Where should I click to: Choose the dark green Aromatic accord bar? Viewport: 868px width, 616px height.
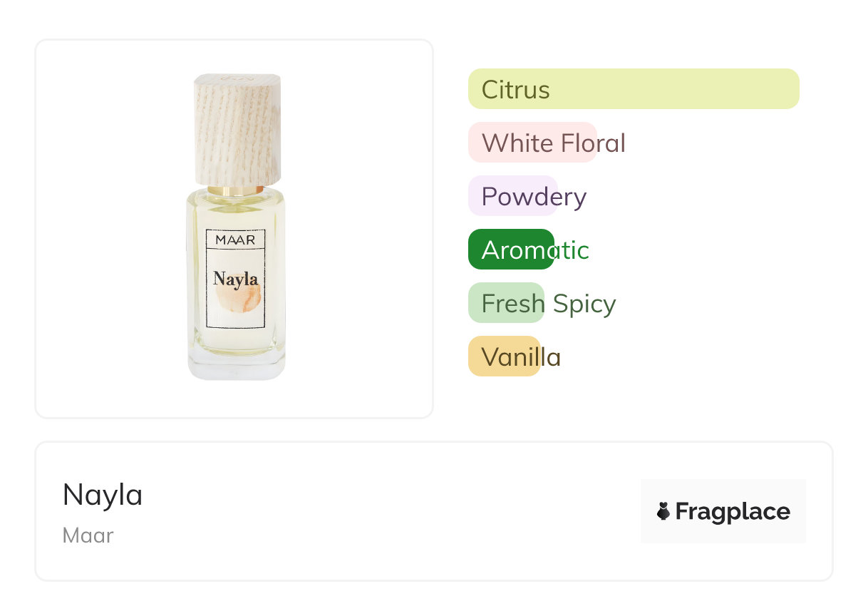[x=510, y=250]
